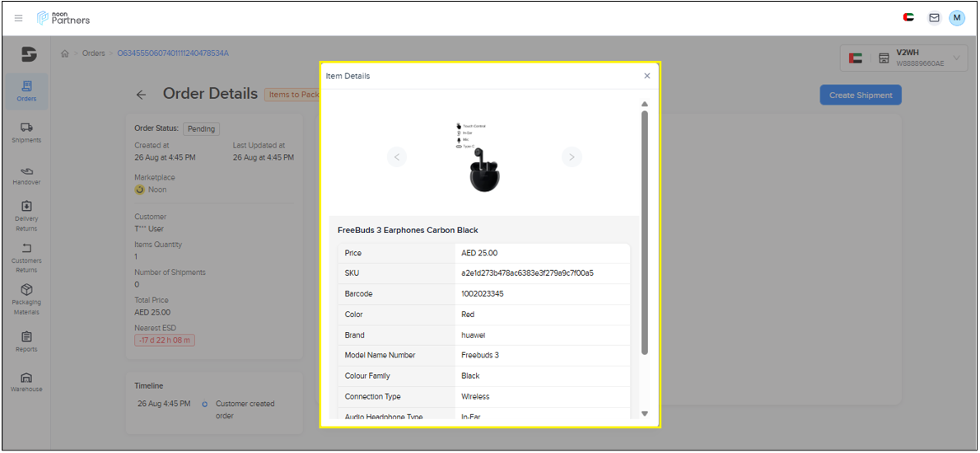Click the Color value Red
Screen dimensions: 980x453
pos(468,315)
